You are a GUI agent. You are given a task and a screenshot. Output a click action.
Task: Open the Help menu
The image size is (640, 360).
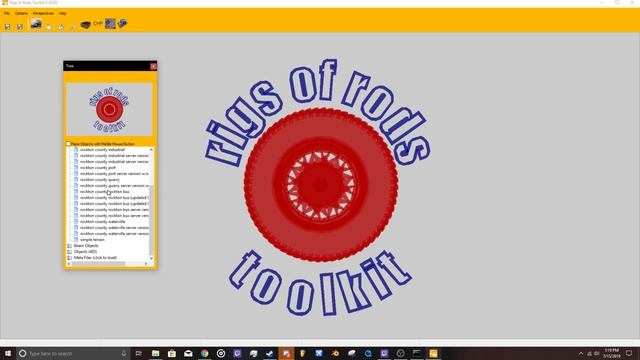[62, 13]
